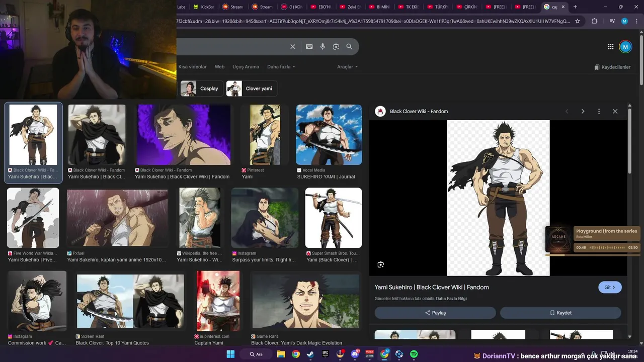Viewport: 644px width, 362px height.
Task: Open File Explorer from the taskbar
Action: click(281, 354)
